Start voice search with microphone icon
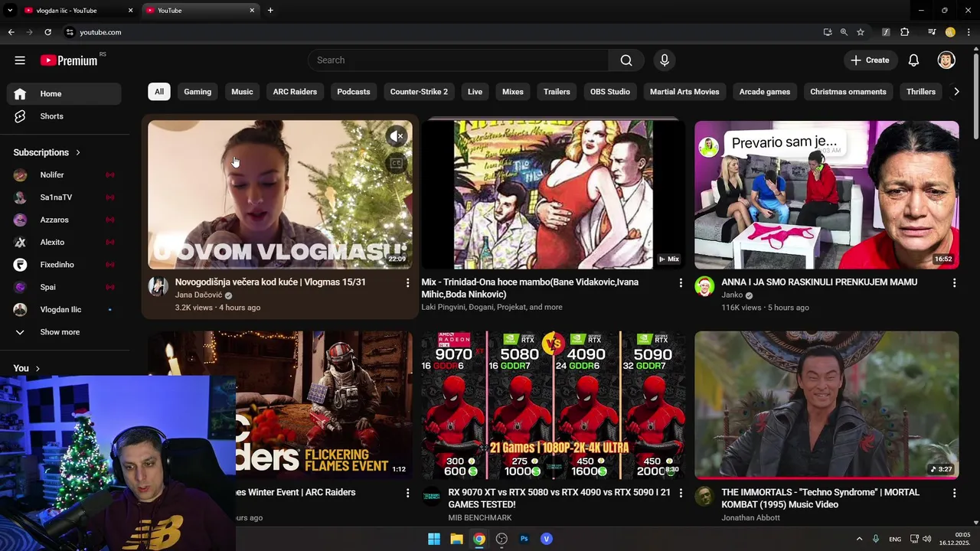The height and width of the screenshot is (551, 980). tap(664, 60)
